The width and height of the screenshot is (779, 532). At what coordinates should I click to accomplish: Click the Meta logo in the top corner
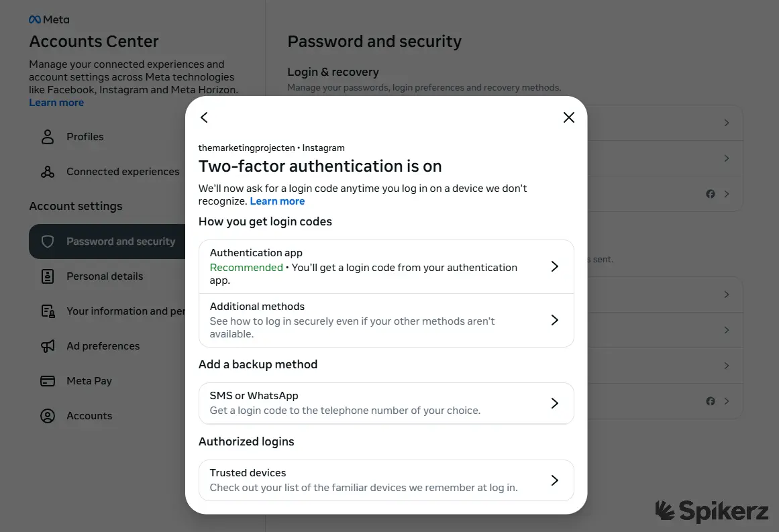coord(48,19)
